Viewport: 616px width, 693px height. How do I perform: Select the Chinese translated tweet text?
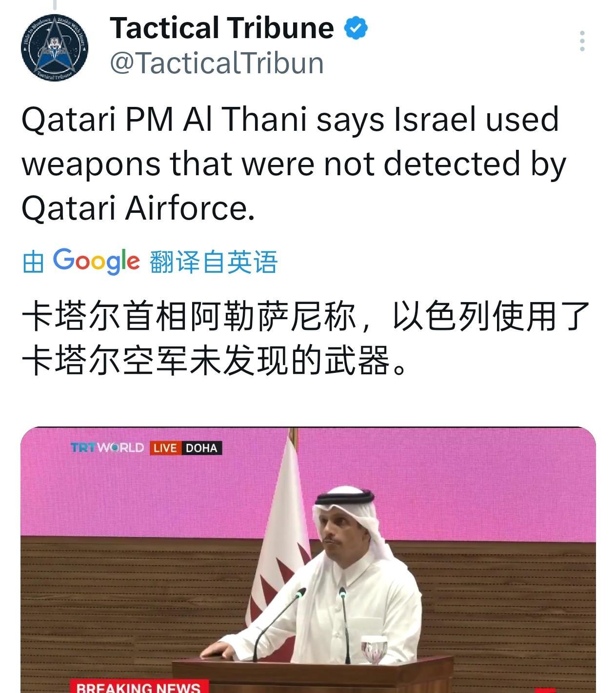pos(306,338)
